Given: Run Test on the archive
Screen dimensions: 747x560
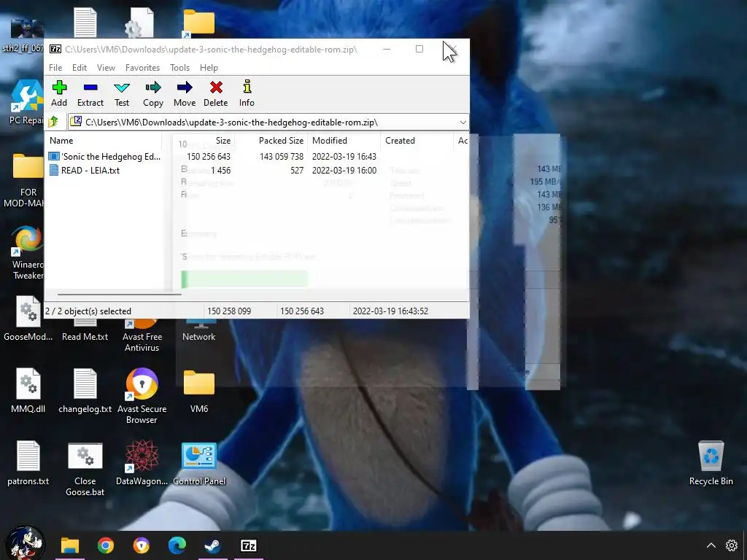Looking at the screenshot, I should click(122, 94).
